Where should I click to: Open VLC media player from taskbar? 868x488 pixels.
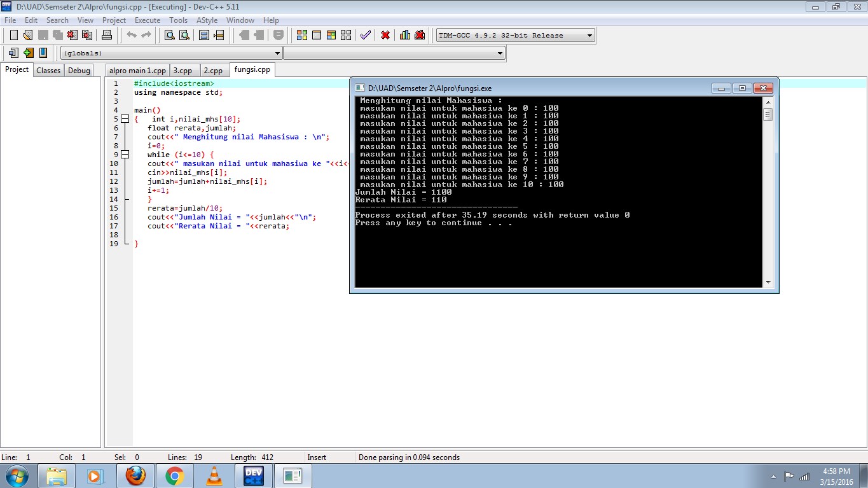click(x=215, y=475)
